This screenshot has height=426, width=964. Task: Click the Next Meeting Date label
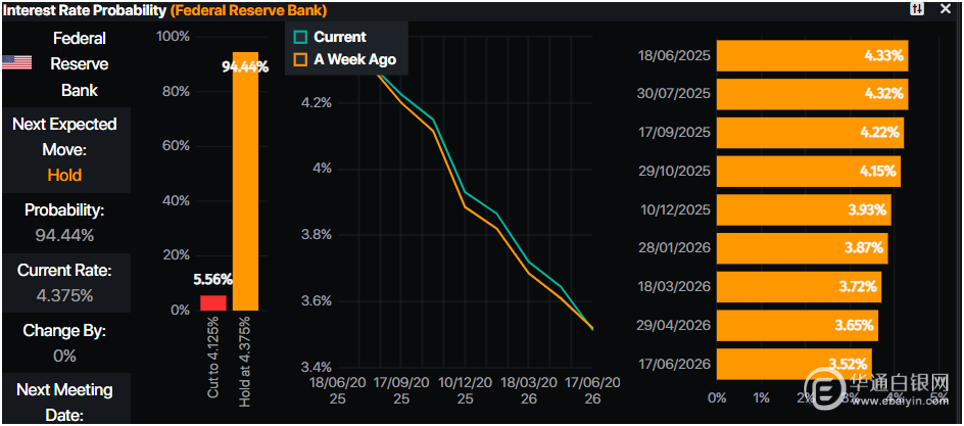pyautogui.click(x=65, y=401)
